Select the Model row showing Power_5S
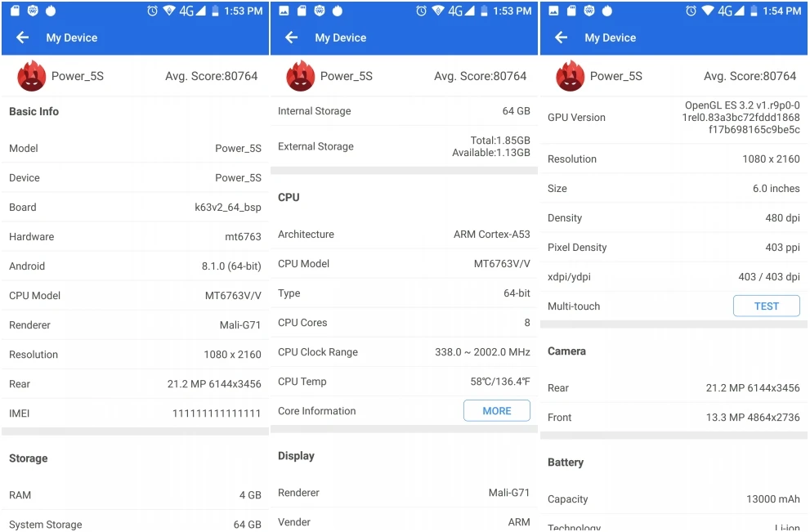Image resolution: width=810 pixels, height=532 pixels. [136, 148]
